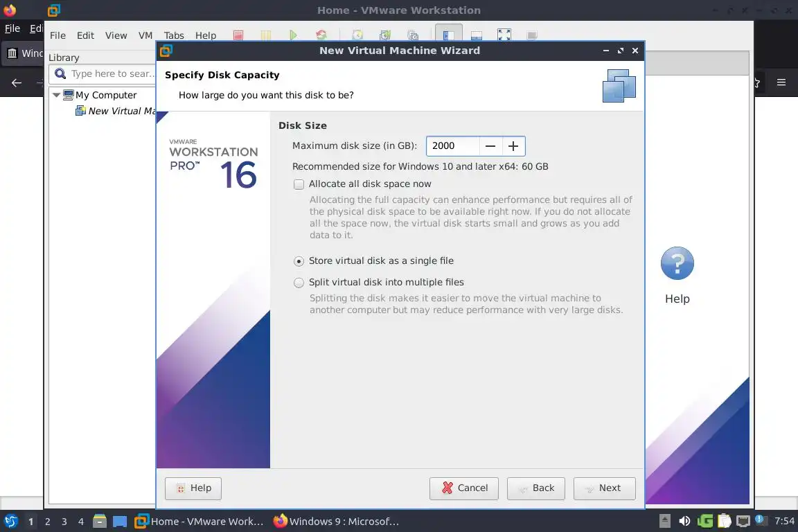Viewport: 798px width, 532px height.
Task: Click the back arrow in the Firefox window
Action: tap(17, 83)
